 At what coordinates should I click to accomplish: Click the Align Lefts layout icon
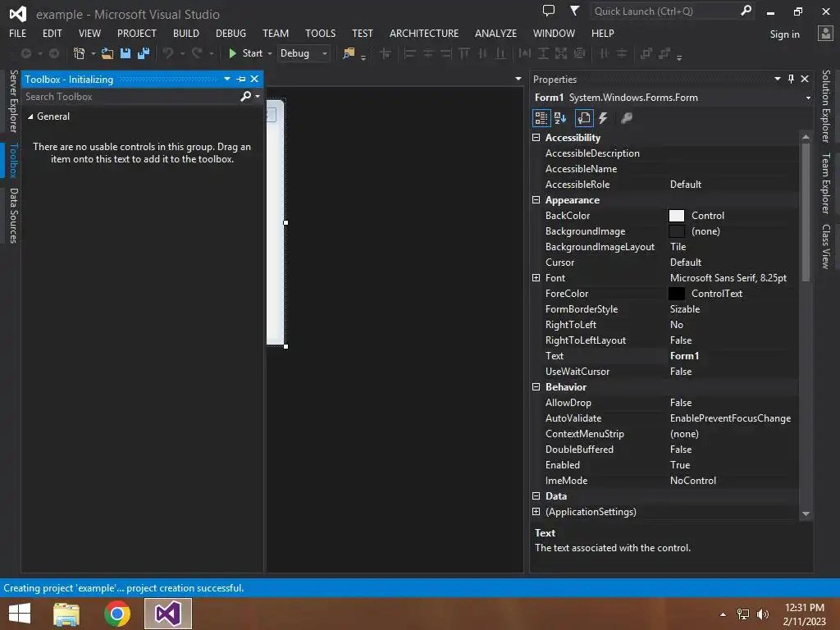pyautogui.click(x=410, y=53)
